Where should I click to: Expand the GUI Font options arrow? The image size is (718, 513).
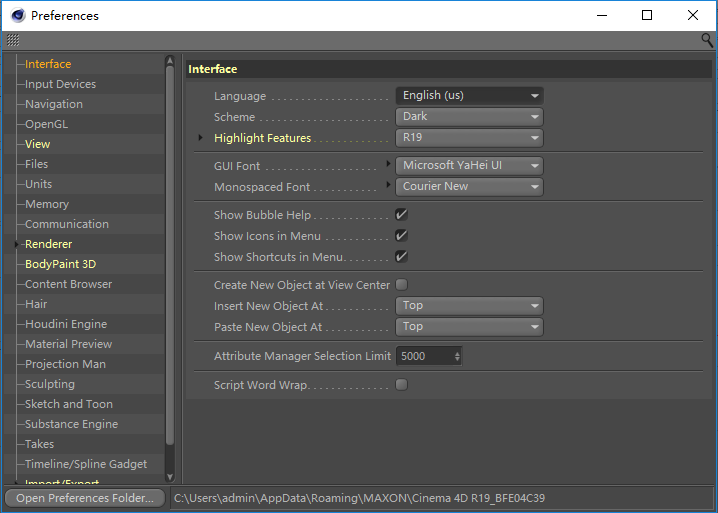pos(388,163)
